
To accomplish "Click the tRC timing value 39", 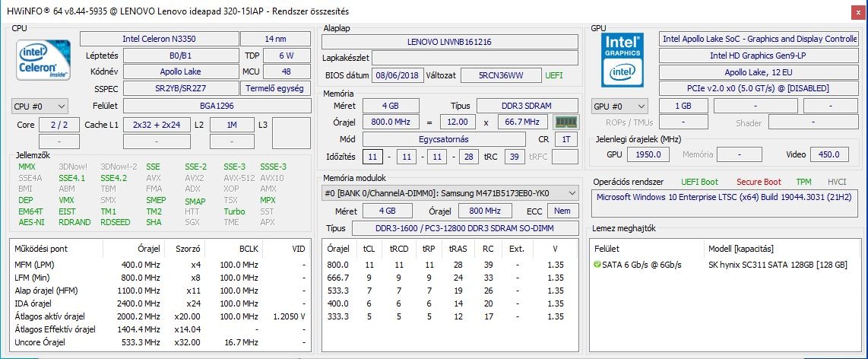I will (x=515, y=157).
